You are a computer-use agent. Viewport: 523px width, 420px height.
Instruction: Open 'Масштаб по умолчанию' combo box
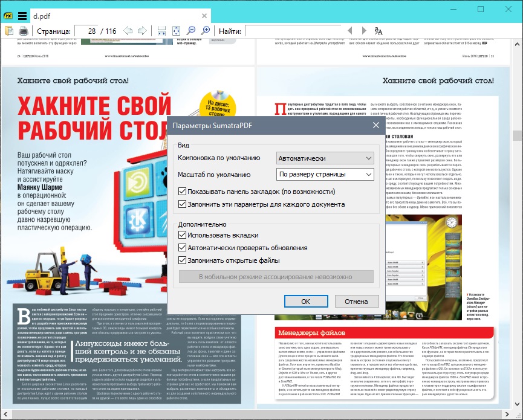point(325,175)
